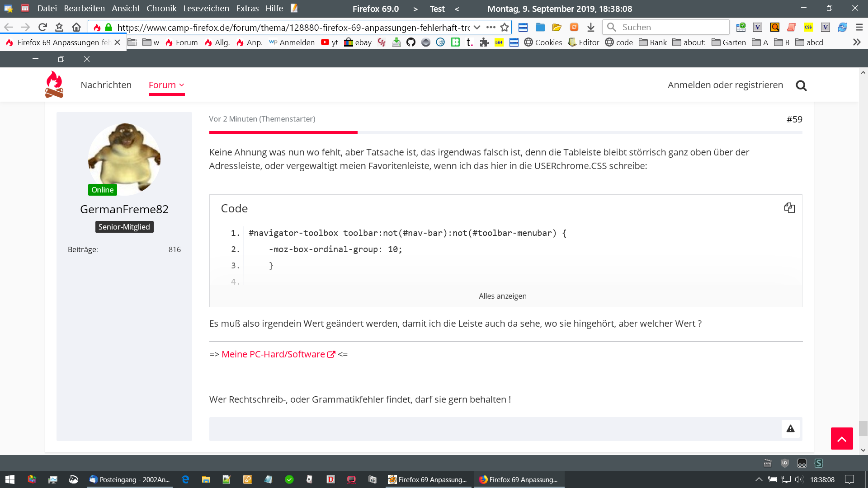Click Anmelden oder registrieren link

tap(725, 85)
